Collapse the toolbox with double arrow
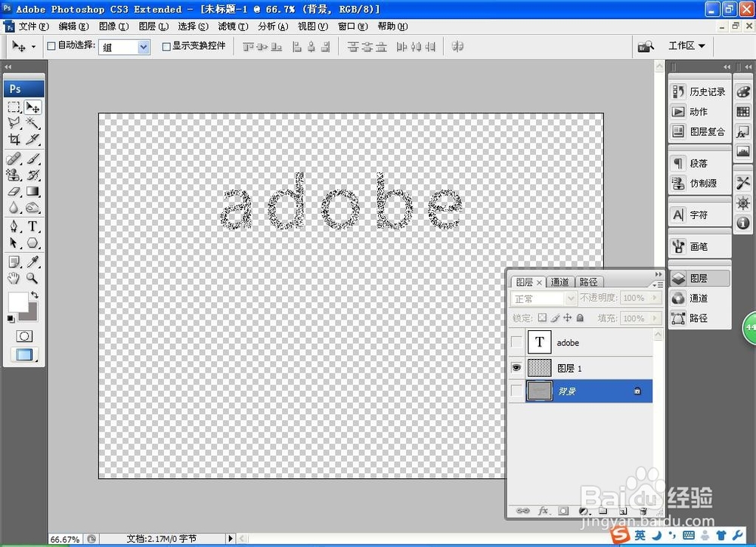756x547 pixels. [x=8, y=67]
